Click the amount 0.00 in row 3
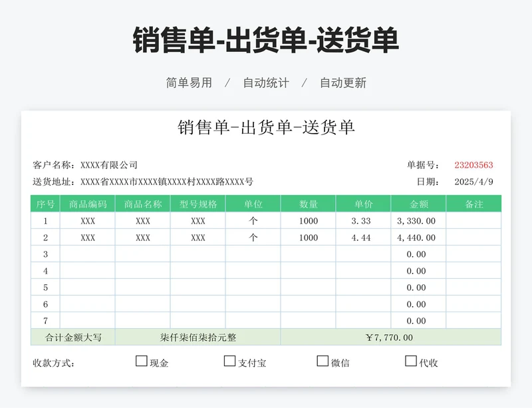The height and width of the screenshot is (408, 532). point(419,254)
